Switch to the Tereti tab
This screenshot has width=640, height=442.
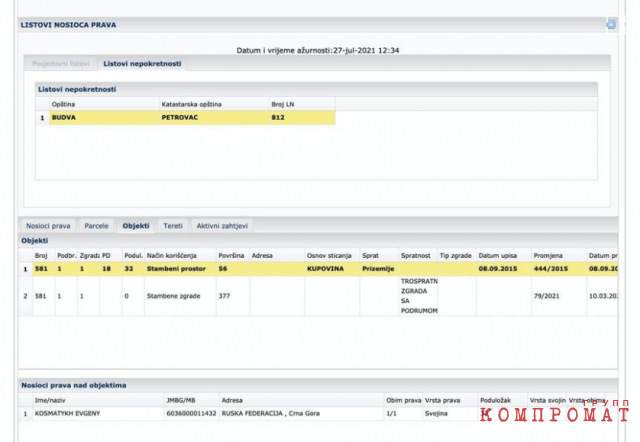[x=172, y=226]
